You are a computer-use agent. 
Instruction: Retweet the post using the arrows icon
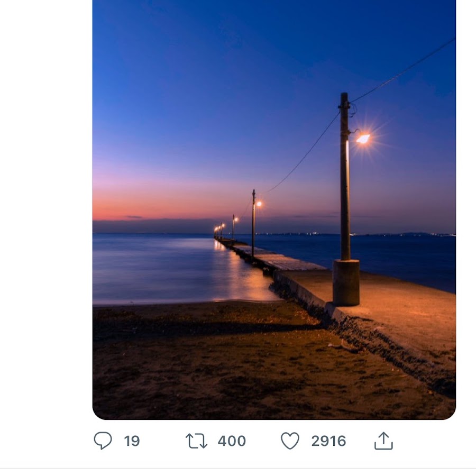pos(196,441)
